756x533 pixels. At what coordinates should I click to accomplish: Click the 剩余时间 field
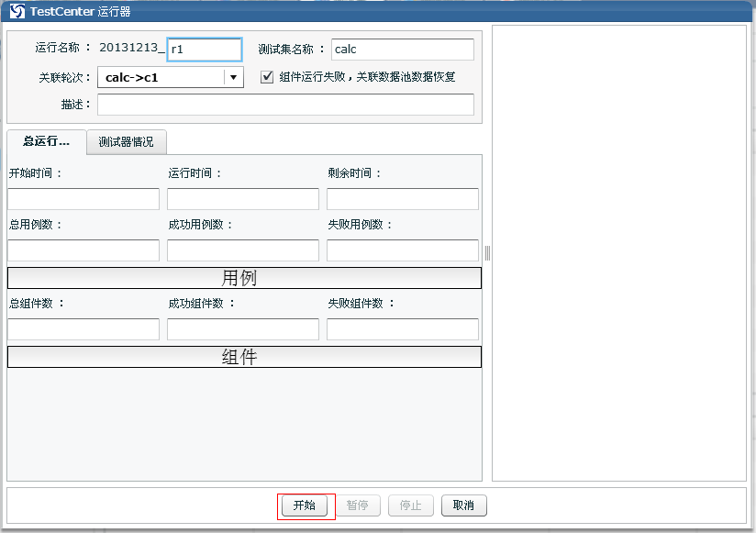[x=403, y=199]
